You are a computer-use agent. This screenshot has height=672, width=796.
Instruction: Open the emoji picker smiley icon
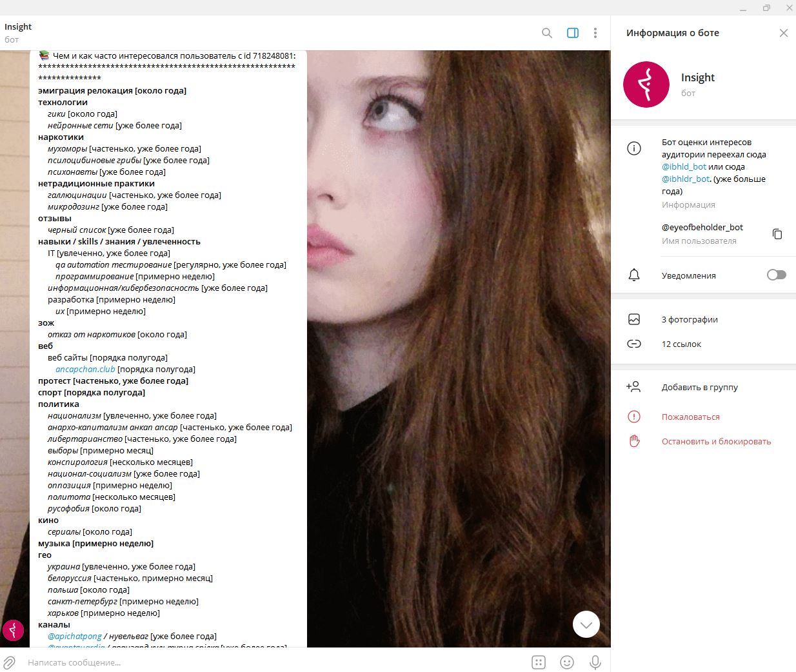[567, 662]
